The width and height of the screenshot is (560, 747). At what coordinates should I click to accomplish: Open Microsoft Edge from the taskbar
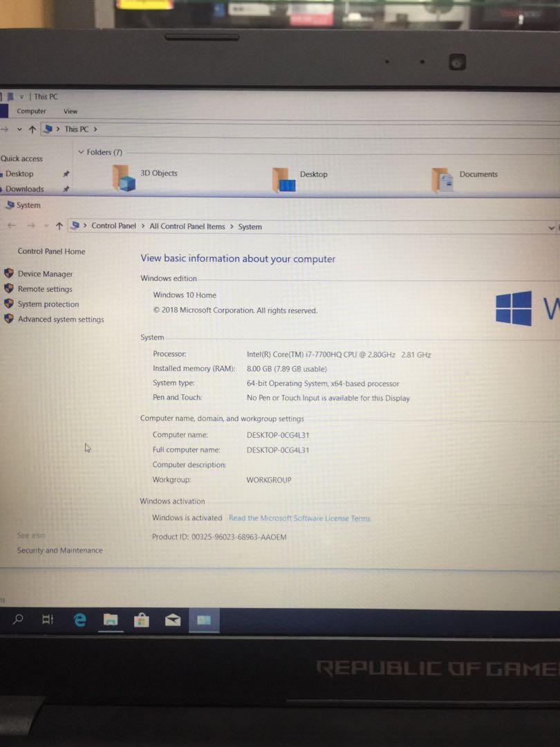point(80,620)
